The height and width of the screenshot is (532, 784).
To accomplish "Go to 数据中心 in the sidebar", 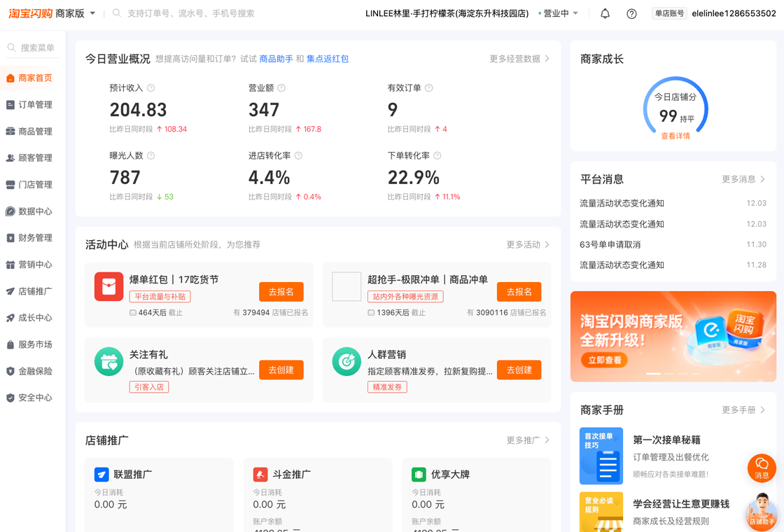I will pos(35,211).
